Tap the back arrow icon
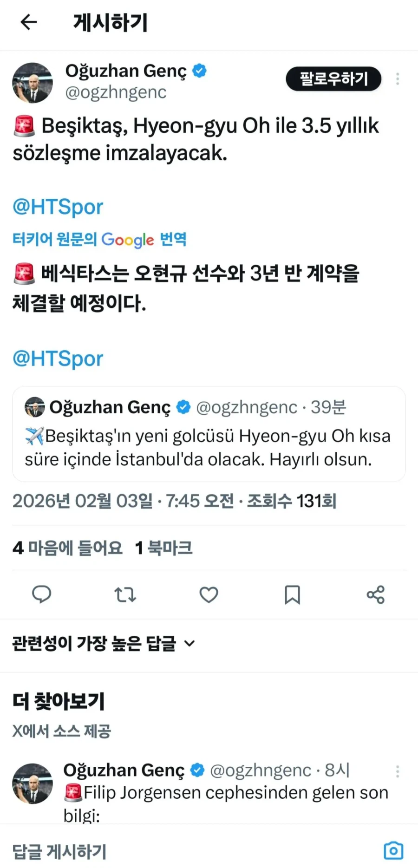 (29, 22)
